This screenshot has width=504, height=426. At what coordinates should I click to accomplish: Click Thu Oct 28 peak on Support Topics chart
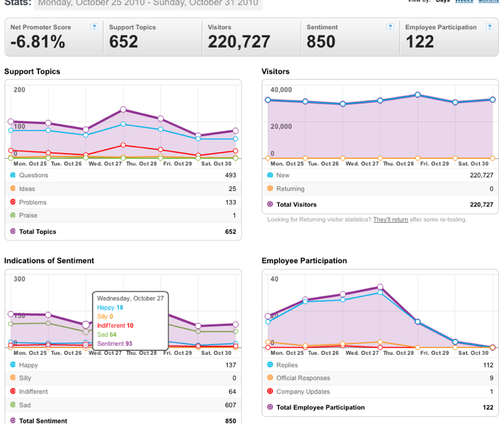123,109
